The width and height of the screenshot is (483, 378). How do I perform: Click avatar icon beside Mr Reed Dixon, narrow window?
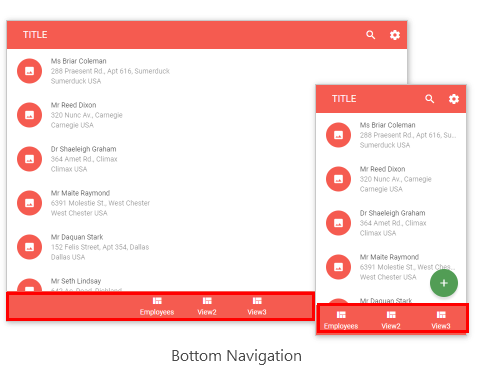coord(339,179)
